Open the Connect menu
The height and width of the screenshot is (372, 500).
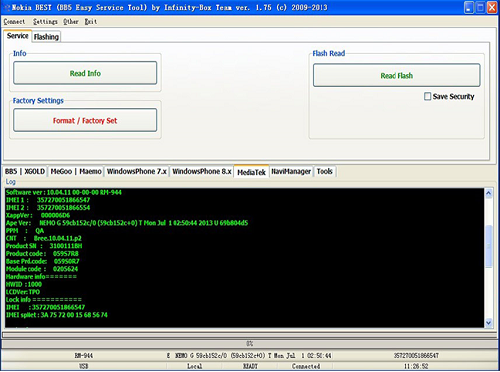point(14,22)
